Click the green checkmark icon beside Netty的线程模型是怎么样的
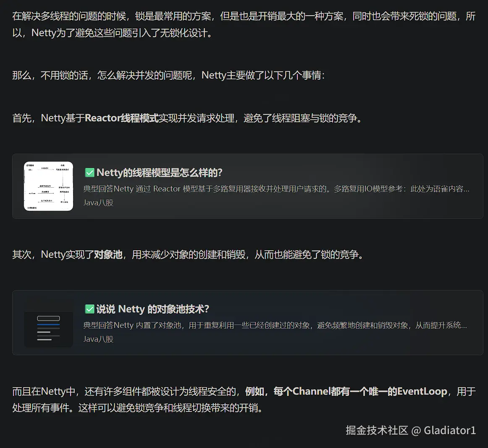This screenshot has height=448, width=488. click(x=89, y=173)
